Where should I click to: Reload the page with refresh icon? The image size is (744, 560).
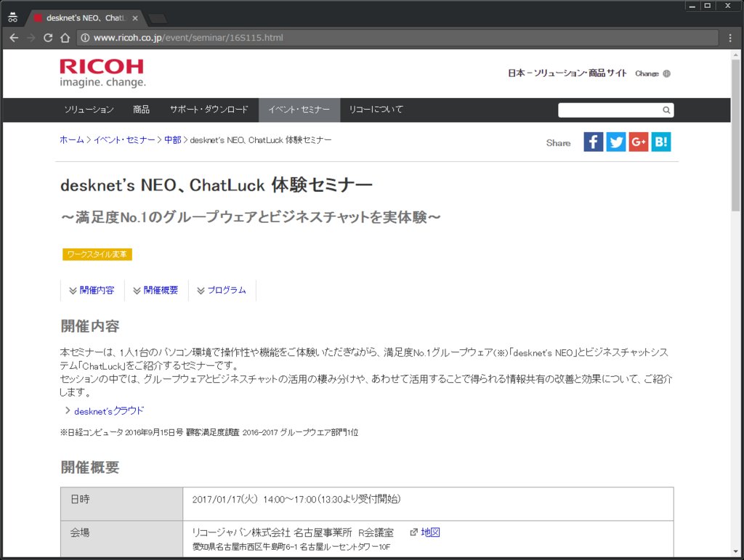[x=48, y=38]
